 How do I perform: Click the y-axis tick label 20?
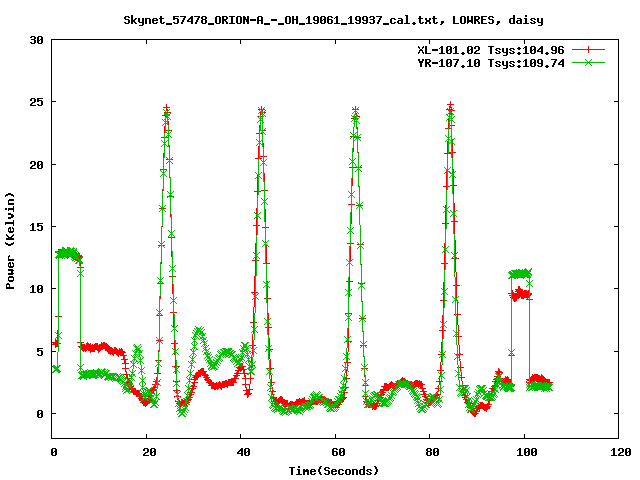(36, 164)
